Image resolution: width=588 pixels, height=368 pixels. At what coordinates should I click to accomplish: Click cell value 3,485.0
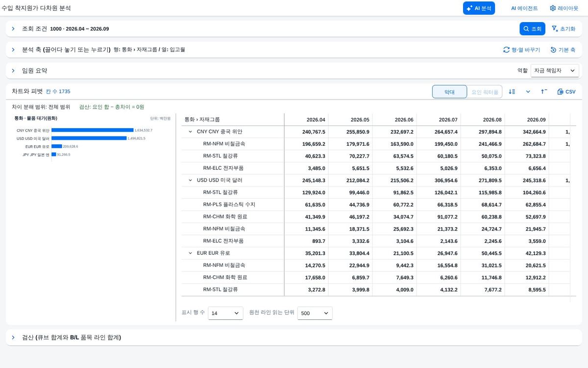point(317,168)
